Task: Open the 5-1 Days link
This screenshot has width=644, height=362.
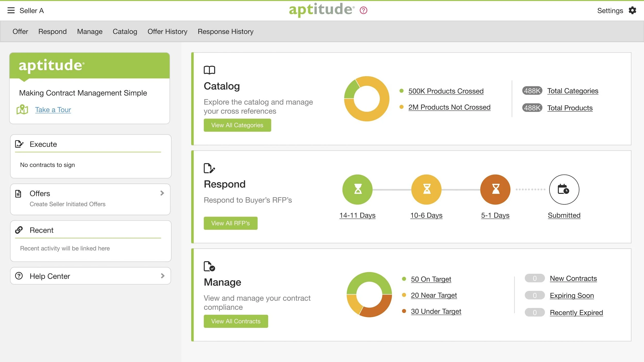Action: (x=495, y=215)
